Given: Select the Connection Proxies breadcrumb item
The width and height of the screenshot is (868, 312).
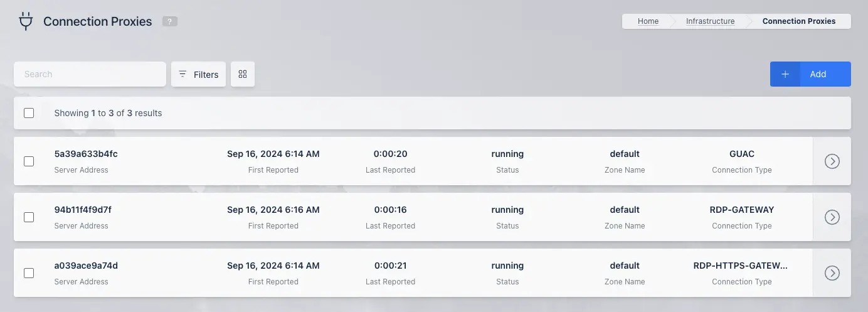Looking at the screenshot, I should tap(798, 21).
